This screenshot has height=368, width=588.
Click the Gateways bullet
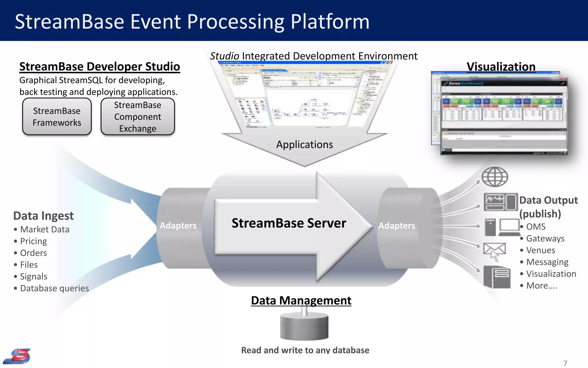542,239
